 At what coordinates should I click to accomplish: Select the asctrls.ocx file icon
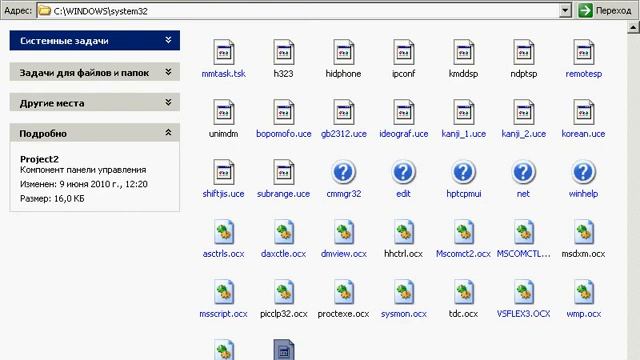tap(224, 232)
